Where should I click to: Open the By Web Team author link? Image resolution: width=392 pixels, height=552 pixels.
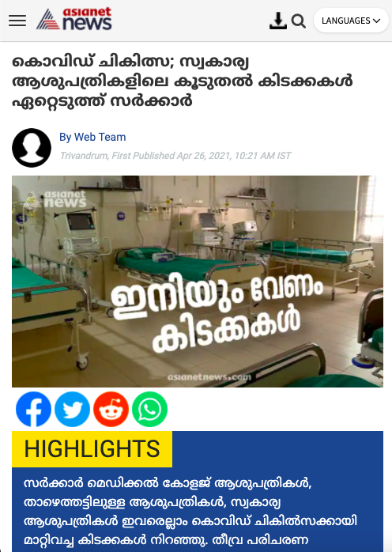click(x=92, y=137)
